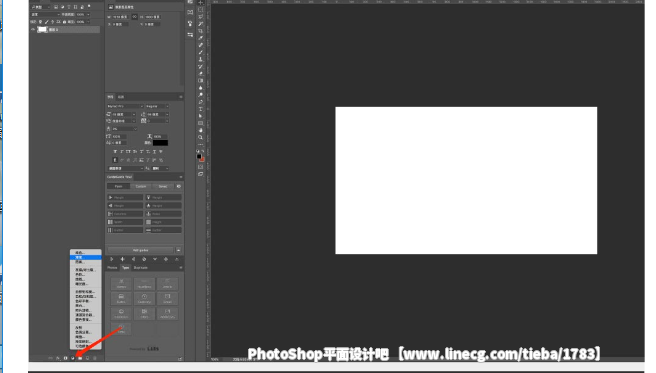Screen dimensions: 656x373
Task: Add a layer mask from Layers panel footer
Action: point(65,358)
